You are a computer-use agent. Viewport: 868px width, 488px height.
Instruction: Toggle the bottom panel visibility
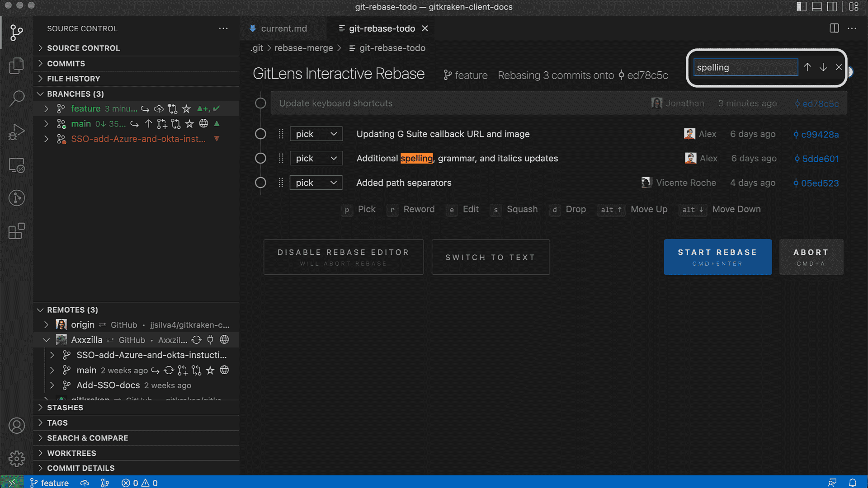tap(816, 7)
